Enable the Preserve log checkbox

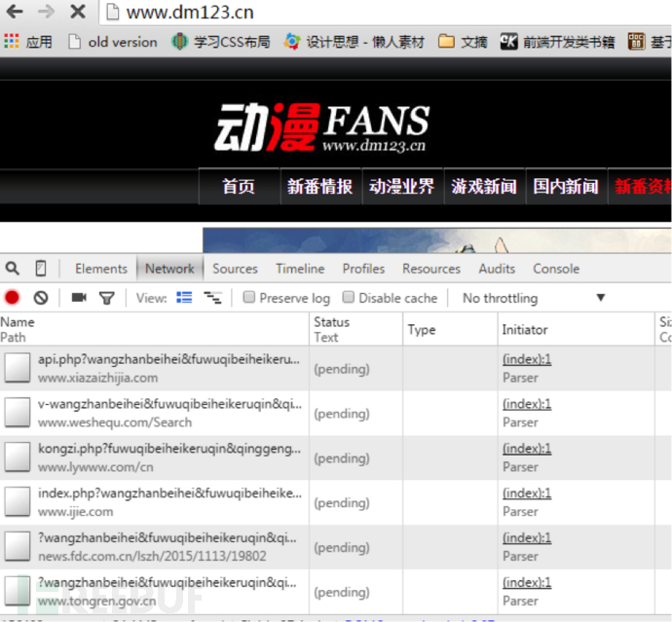[249, 297]
